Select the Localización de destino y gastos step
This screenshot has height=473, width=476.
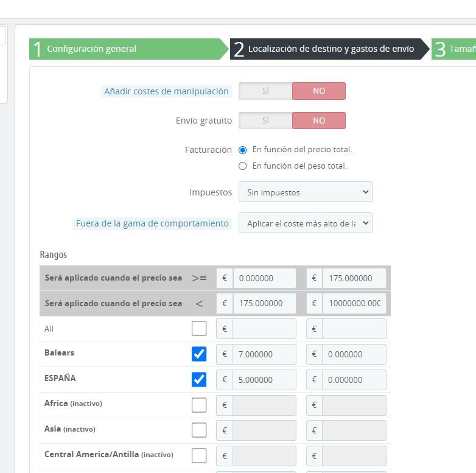[x=329, y=49]
